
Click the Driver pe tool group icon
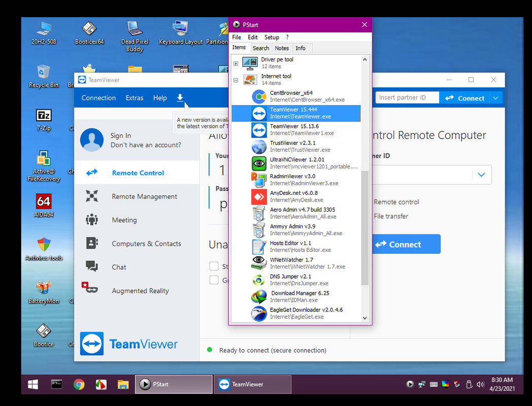coord(250,63)
